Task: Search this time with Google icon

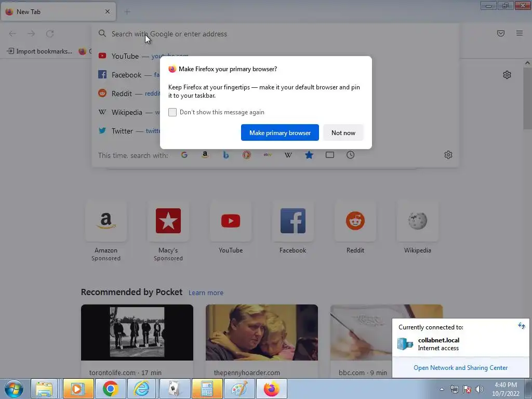Action: (x=184, y=155)
